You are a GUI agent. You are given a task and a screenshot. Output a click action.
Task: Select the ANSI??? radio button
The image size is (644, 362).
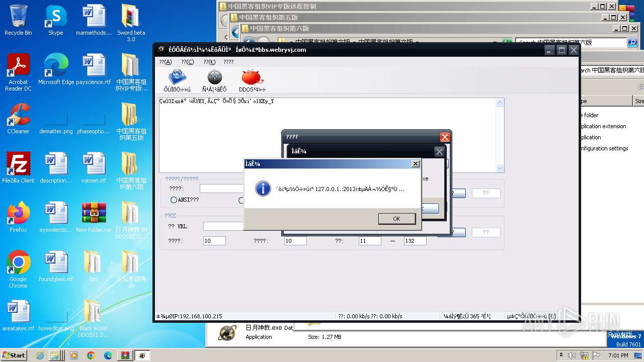click(174, 200)
